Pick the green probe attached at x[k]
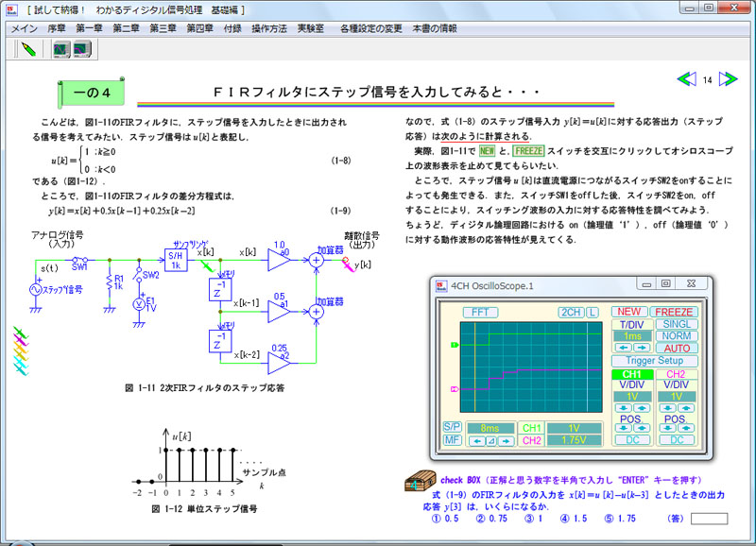This screenshot has width=756, height=546. pos(207,265)
